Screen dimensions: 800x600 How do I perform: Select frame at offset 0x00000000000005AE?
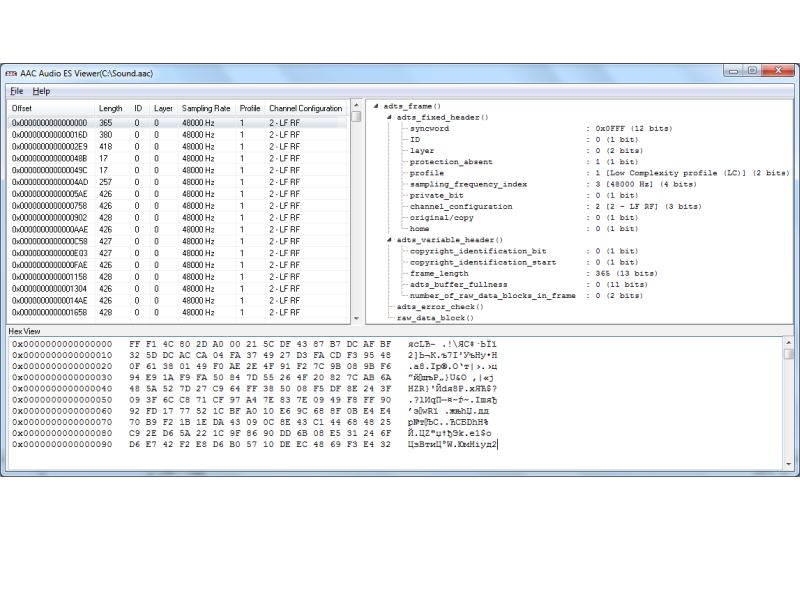(x=178, y=194)
